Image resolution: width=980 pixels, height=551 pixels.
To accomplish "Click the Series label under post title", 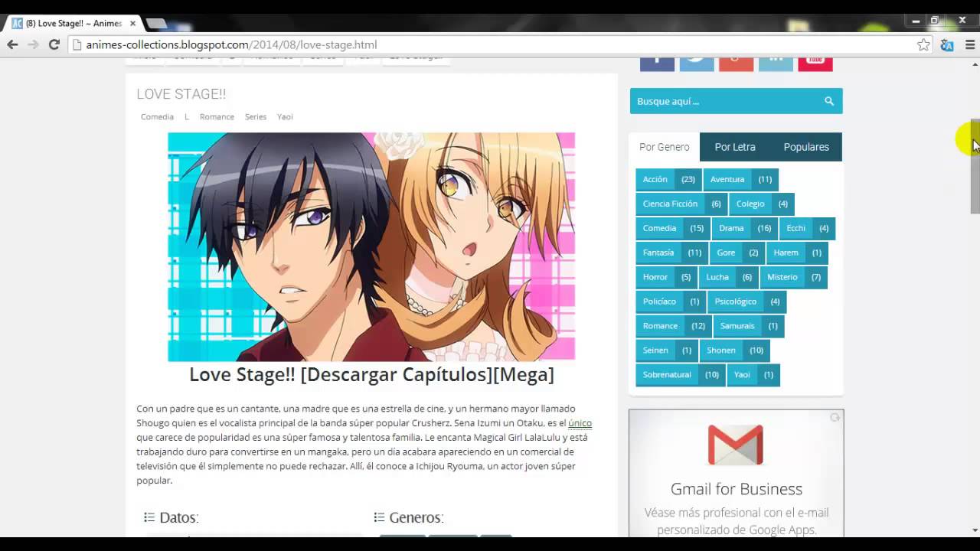I will pyautogui.click(x=256, y=117).
